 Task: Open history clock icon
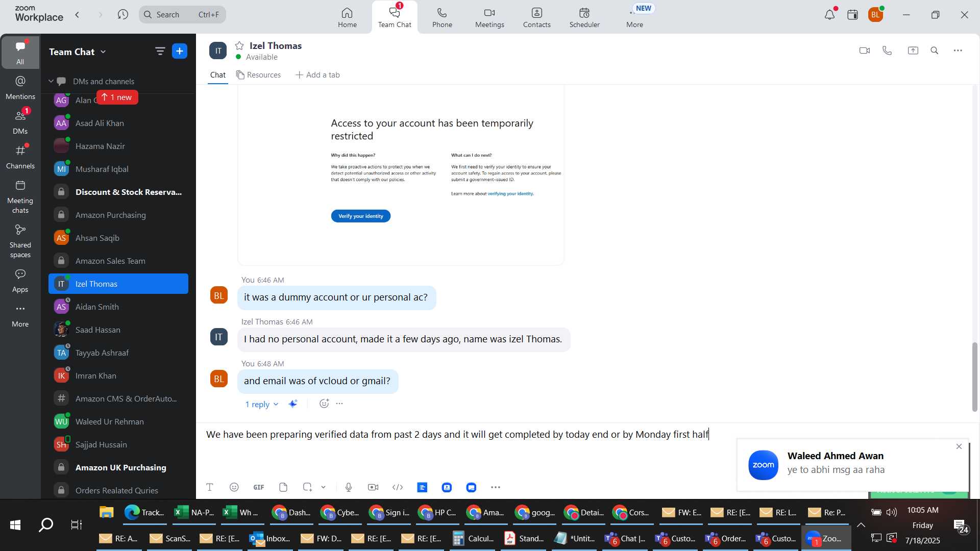122,15
